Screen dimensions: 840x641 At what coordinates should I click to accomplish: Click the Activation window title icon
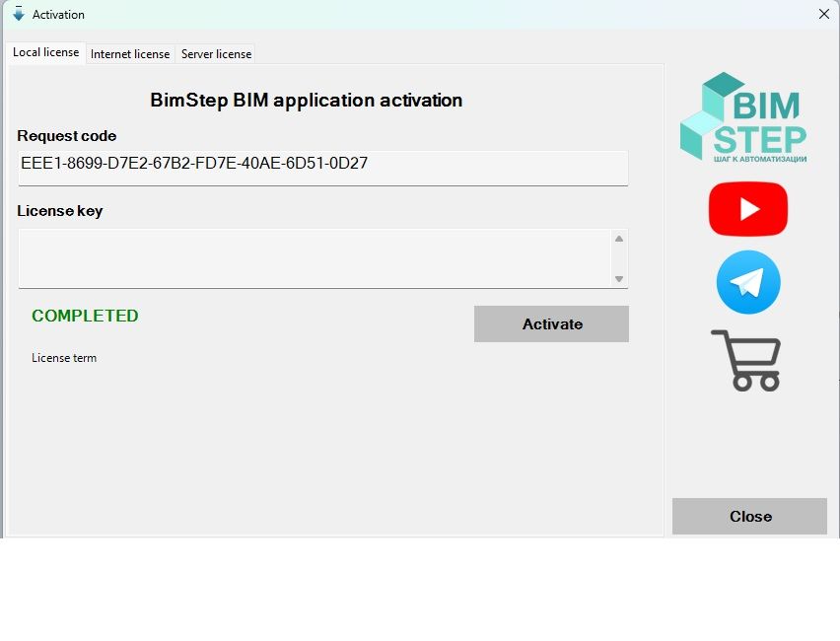[18, 14]
